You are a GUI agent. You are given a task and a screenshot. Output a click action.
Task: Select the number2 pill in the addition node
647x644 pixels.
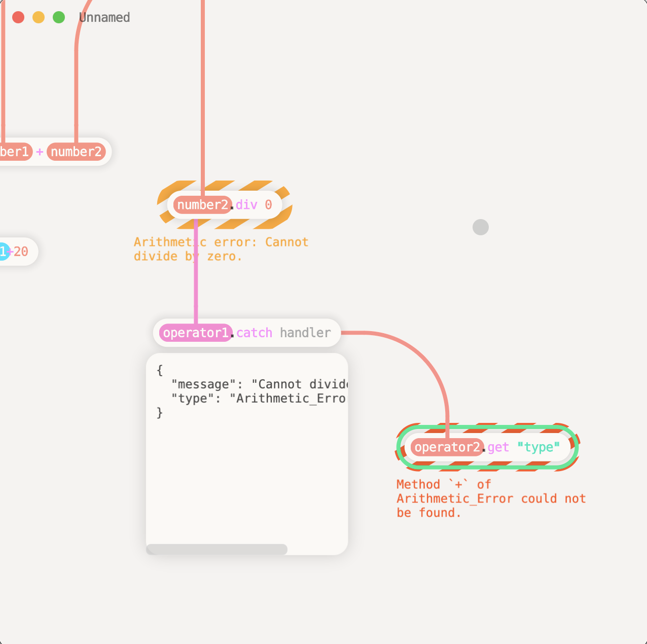click(76, 152)
